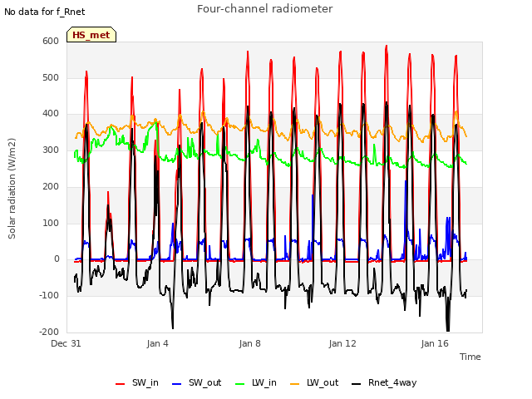Click the 0 y-axis tick label
The image size is (532, 399).
coord(57,259)
